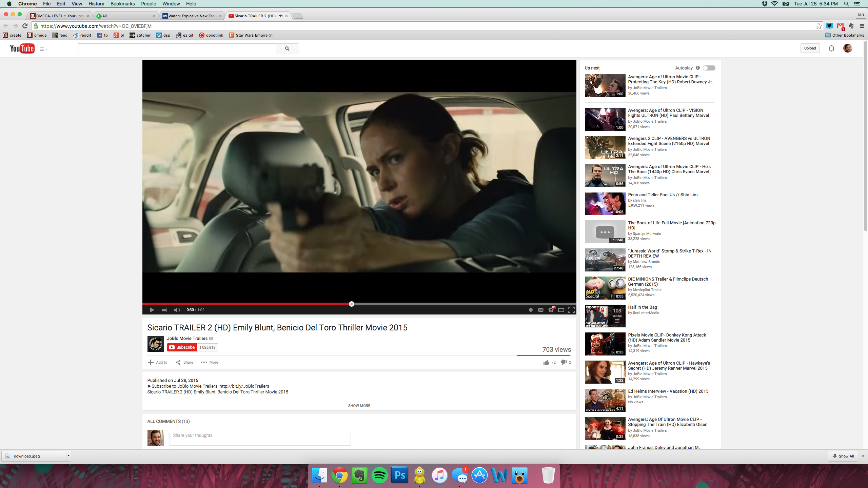The width and height of the screenshot is (868, 488).
Task: Open the notifications bell
Action: pyautogui.click(x=831, y=48)
